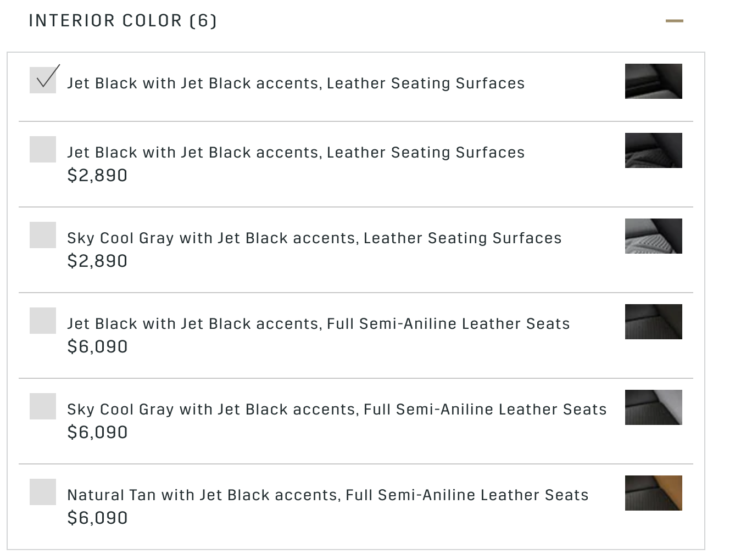
Task: Preview the Sky Cool Gray Semi-Aniline swatch image
Action: click(653, 407)
